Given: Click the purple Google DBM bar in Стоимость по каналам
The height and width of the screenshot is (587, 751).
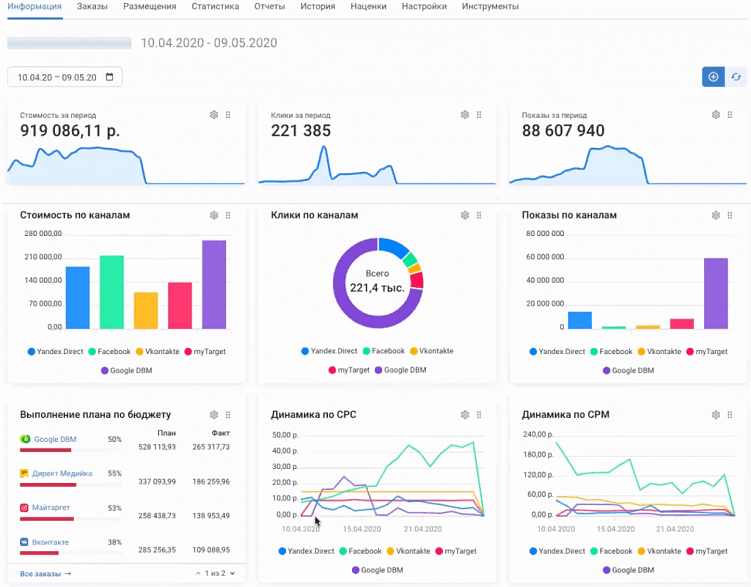Looking at the screenshot, I should tap(214, 284).
